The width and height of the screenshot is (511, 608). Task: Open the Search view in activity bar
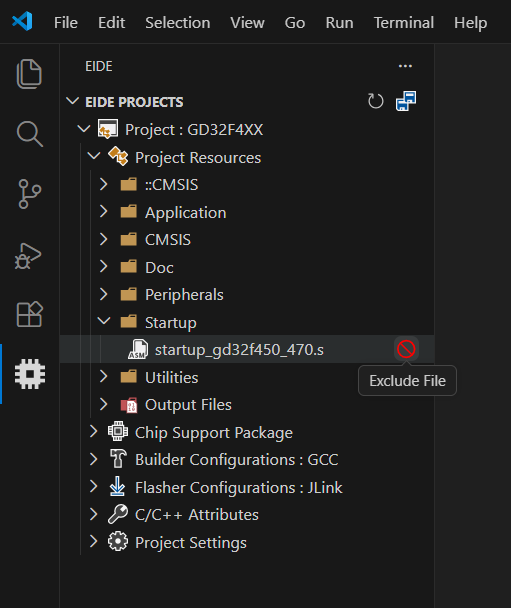[x=29, y=134]
